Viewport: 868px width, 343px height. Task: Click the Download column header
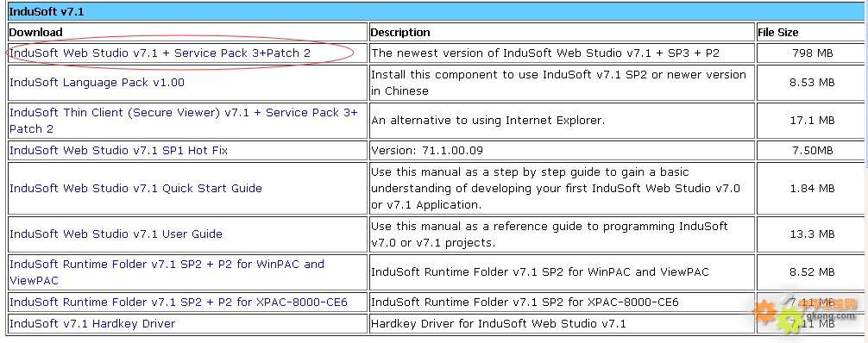pyautogui.click(x=36, y=32)
